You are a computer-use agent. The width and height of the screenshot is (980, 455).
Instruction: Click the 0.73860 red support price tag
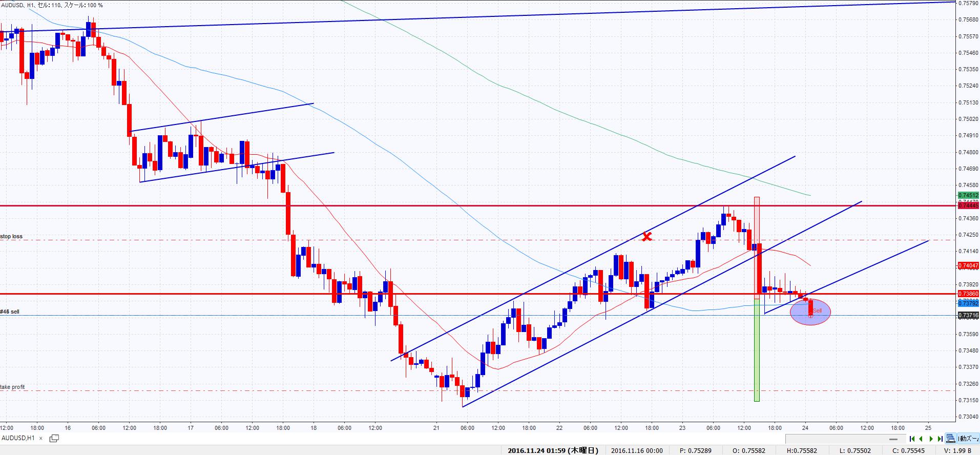(x=968, y=294)
